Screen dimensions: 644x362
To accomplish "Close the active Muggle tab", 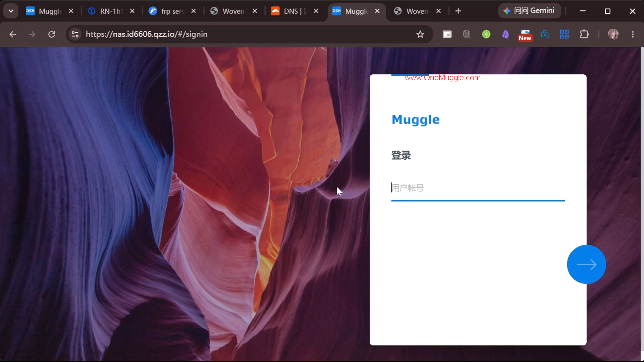I will click(x=377, y=11).
